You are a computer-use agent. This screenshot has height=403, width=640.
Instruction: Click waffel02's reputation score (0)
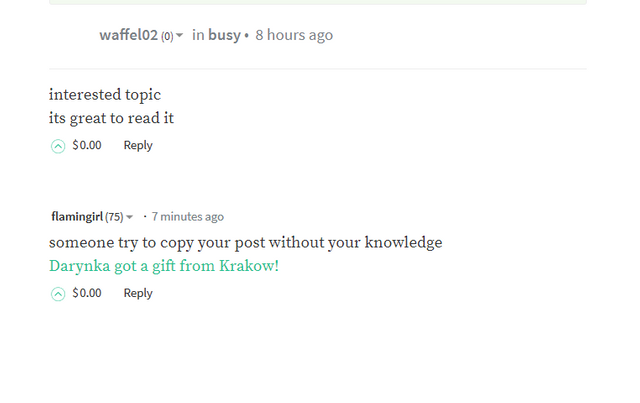pos(167,36)
